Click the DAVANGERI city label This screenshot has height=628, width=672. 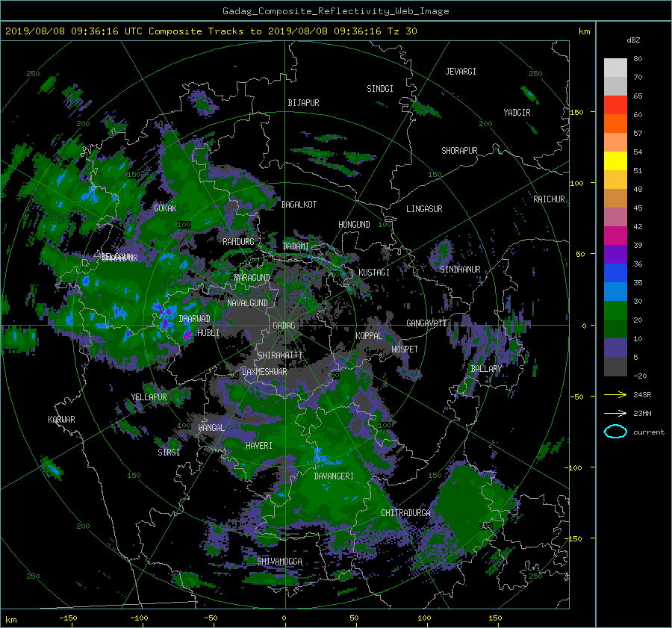(334, 476)
